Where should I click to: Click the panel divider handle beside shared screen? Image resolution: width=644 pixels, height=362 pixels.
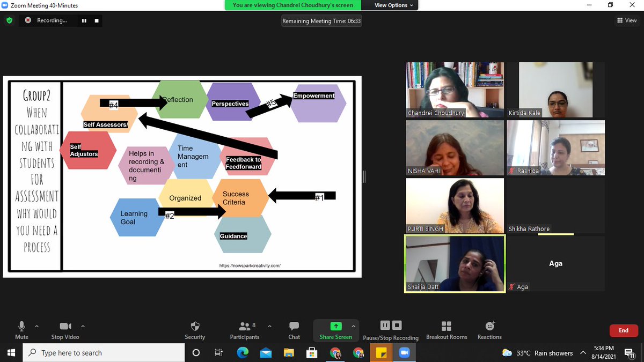coord(364,177)
